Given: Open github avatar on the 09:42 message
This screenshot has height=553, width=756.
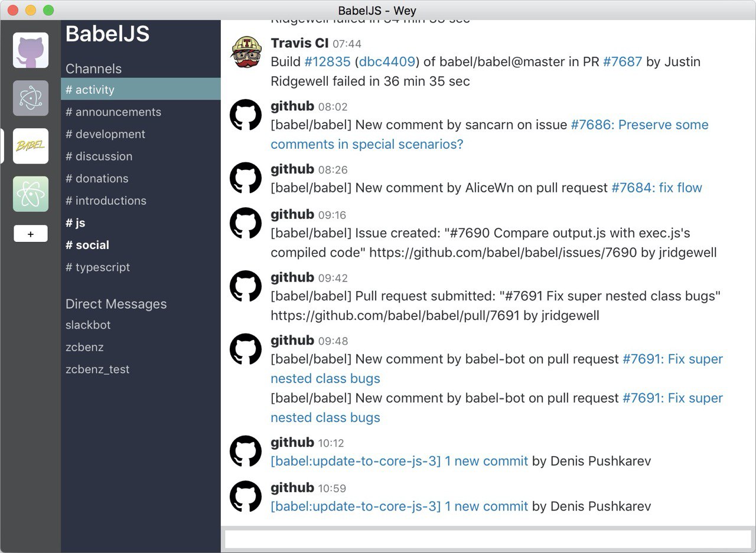Looking at the screenshot, I should [x=246, y=286].
